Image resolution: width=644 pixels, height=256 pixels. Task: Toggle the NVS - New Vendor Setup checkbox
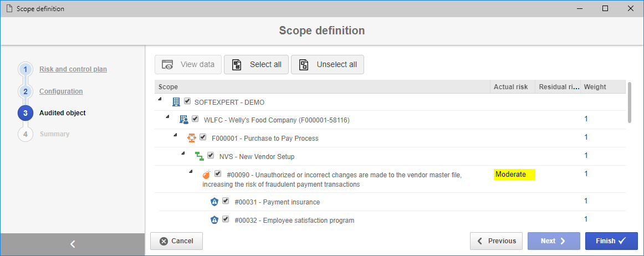[211, 156]
